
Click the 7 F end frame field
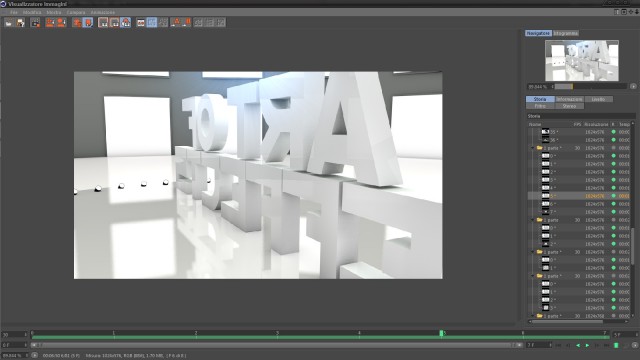[539, 345]
